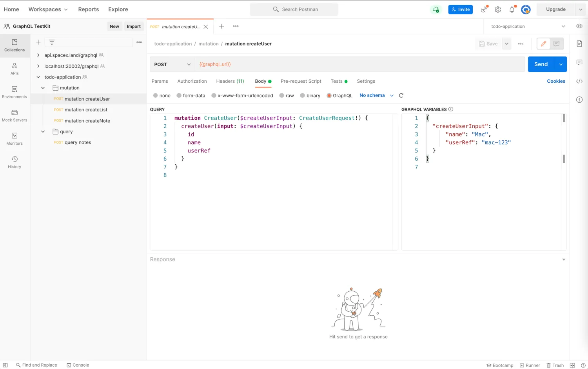Expand the localhost:20002/graphql collection

click(38, 66)
